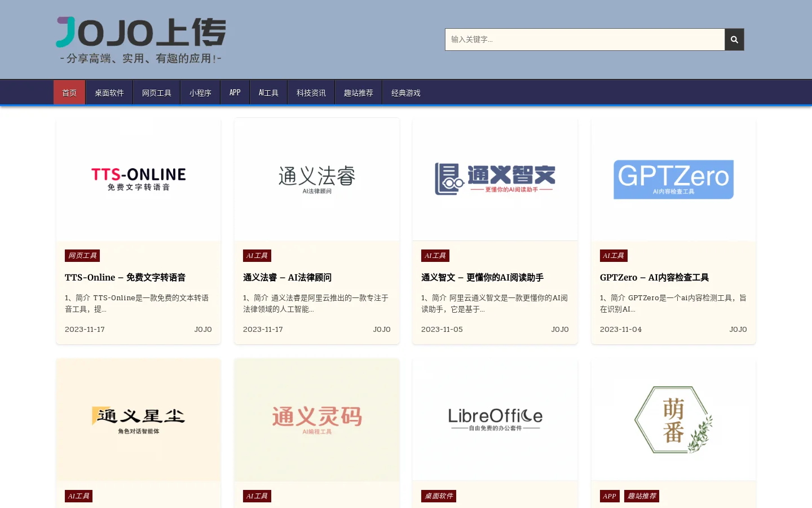This screenshot has height=508, width=812.
Task: Click date 2023-11-04 on GPTZero card
Action: click(621, 330)
